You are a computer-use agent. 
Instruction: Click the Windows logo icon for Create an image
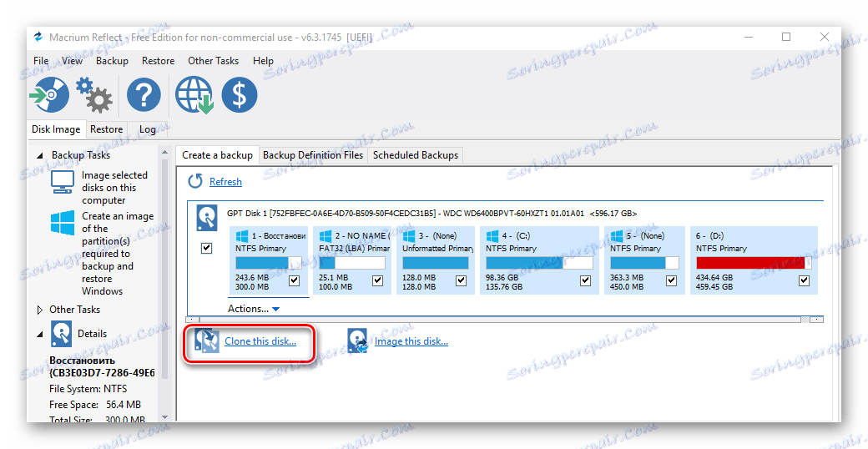(x=63, y=223)
